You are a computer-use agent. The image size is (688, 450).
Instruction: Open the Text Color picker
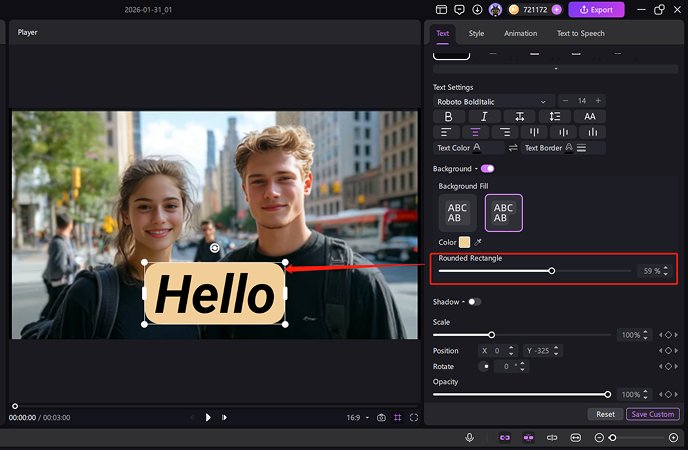click(x=477, y=148)
